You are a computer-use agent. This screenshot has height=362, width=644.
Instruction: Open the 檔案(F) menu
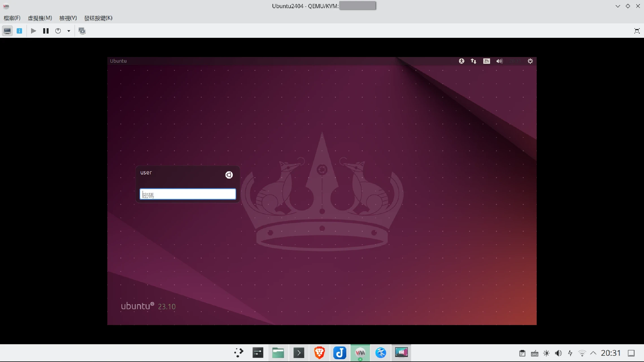[x=12, y=18]
